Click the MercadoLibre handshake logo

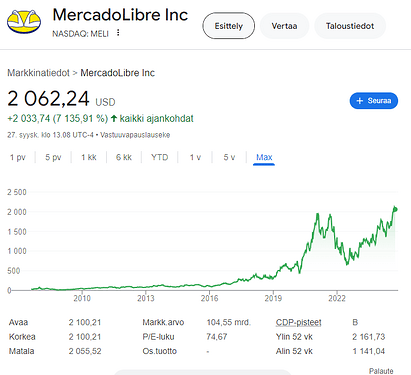24,21
